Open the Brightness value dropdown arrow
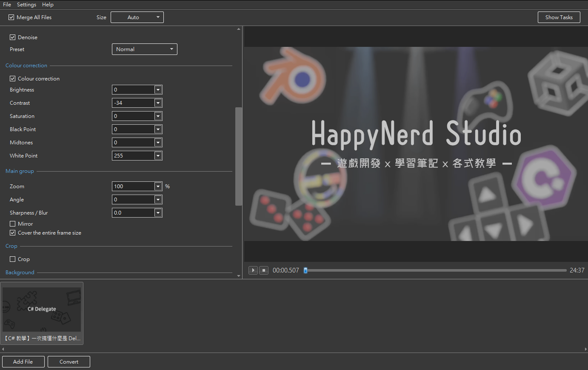The width and height of the screenshot is (588, 370). click(158, 90)
